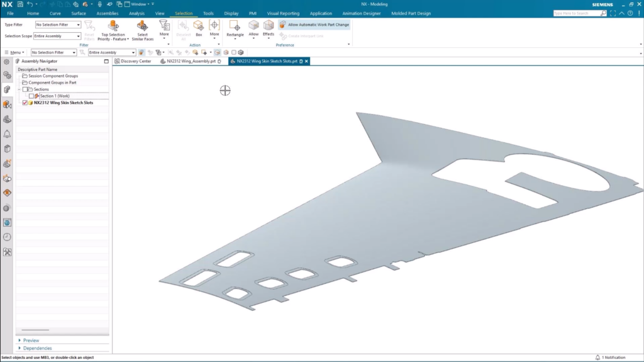This screenshot has width=644, height=362.
Task: Check the Section 1 (Work) checkbox
Action: coord(31,96)
